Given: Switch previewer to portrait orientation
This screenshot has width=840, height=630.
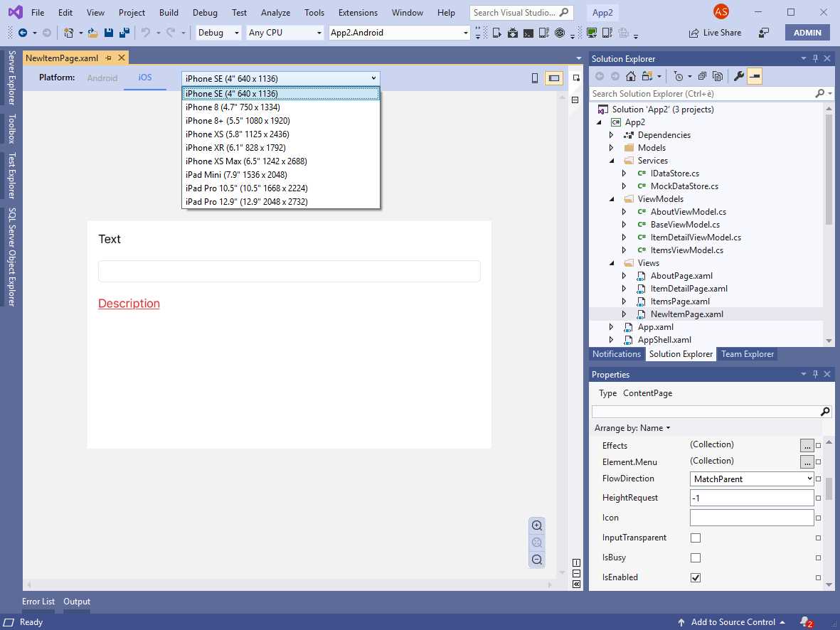Looking at the screenshot, I should pos(534,77).
